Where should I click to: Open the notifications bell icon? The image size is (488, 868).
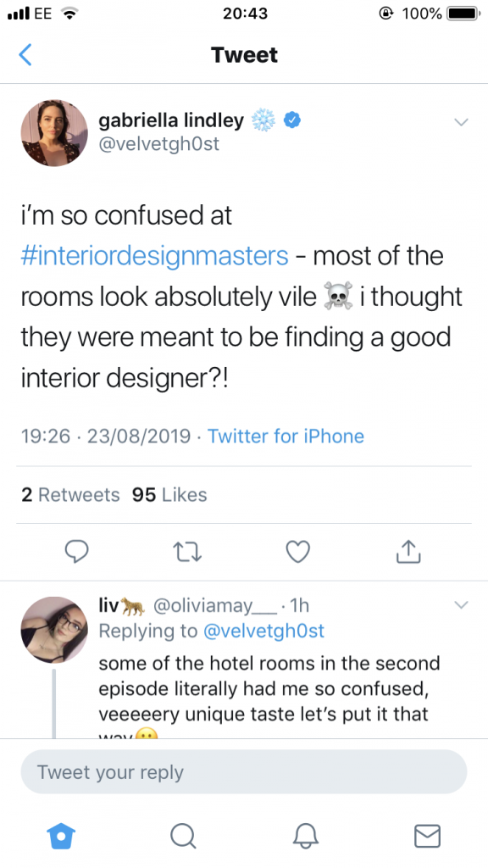pyautogui.click(x=305, y=835)
